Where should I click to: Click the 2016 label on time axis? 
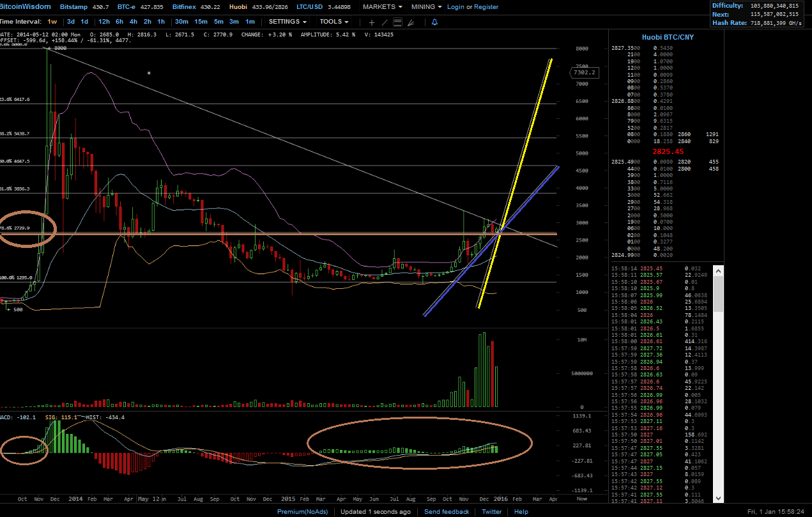pos(502,498)
